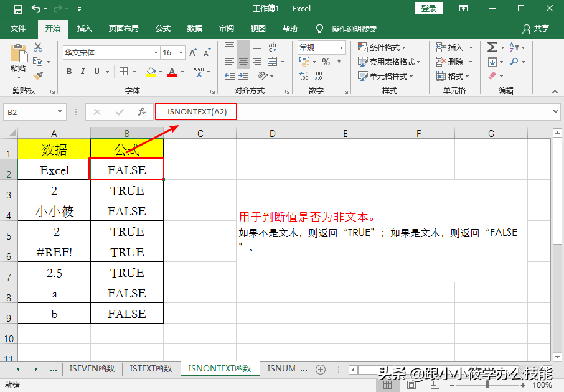Screen dimensions: 564x392
Task: Toggle Italic formatting
Action: click(83, 72)
